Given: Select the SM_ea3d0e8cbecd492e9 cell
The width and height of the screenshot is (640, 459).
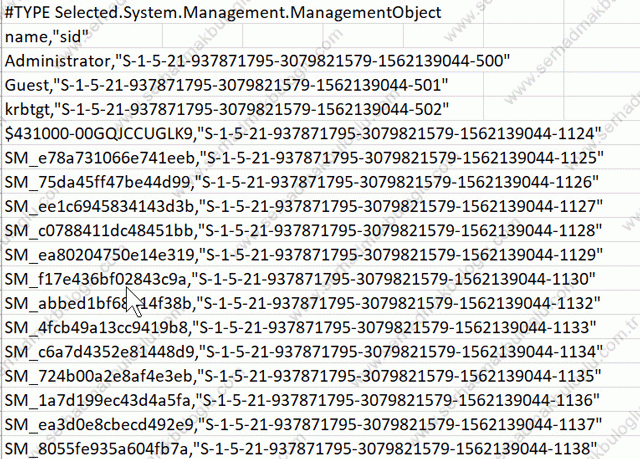Looking at the screenshot, I should tap(303, 424).
